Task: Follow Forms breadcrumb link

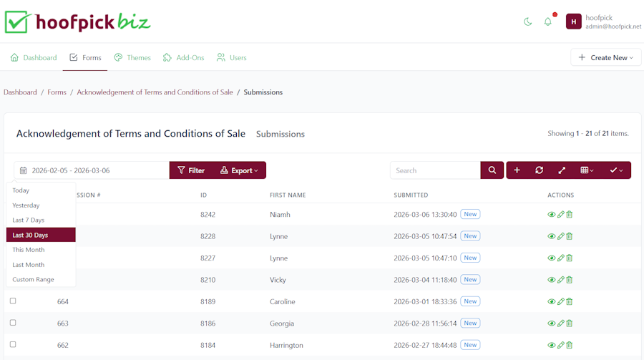Action: tap(57, 92)
